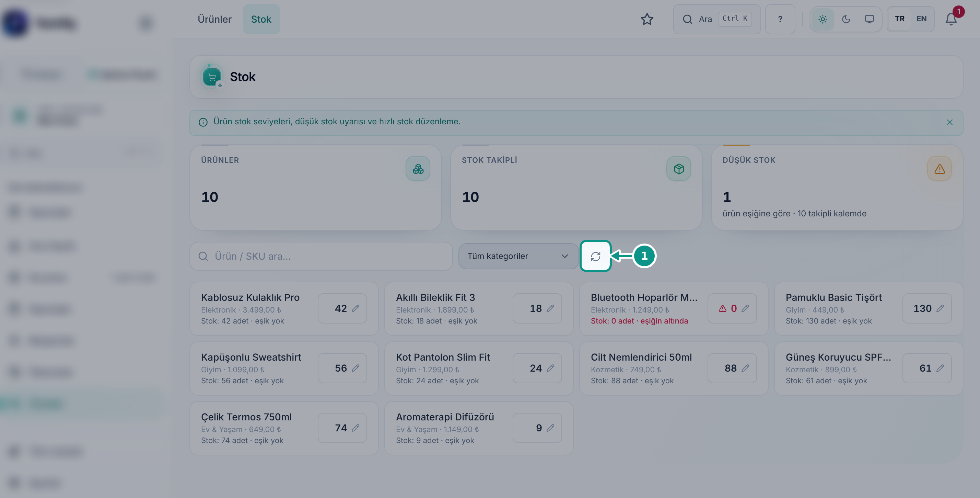
Task: Open the Tüm kategoriler dropdown
Action: click(x=518, y=256)
